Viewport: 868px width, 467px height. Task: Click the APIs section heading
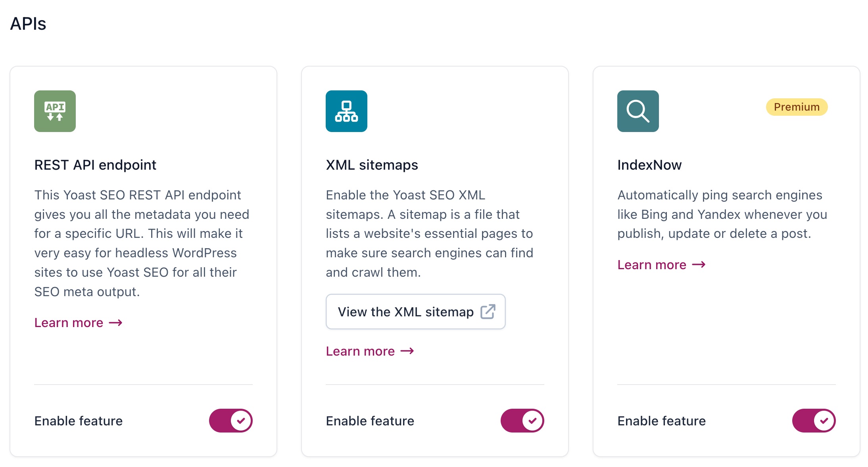[x=28, y=24]
